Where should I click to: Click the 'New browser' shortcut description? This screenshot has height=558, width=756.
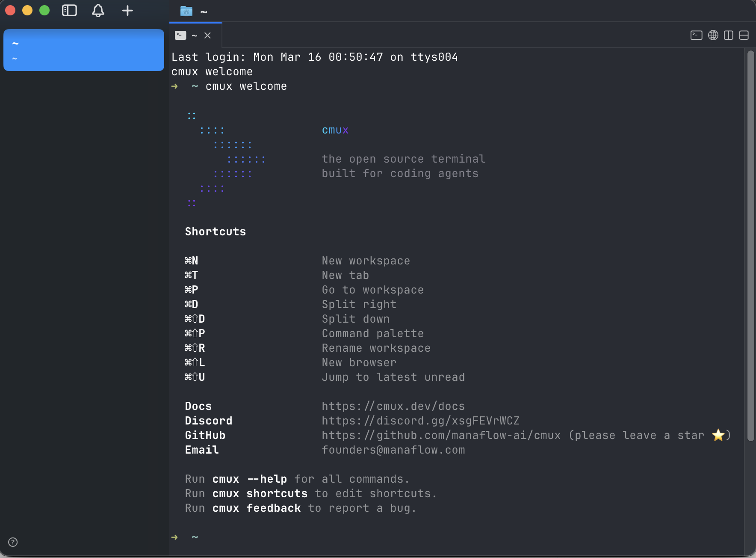(359, 362)
